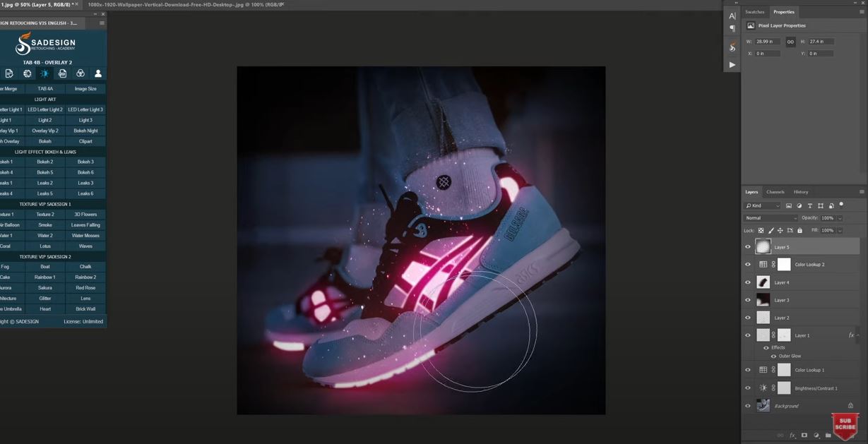Apply the LED Letter Light 2 effect
The height and width of the screenshot is (444, 868).
(x=45, y=109)
